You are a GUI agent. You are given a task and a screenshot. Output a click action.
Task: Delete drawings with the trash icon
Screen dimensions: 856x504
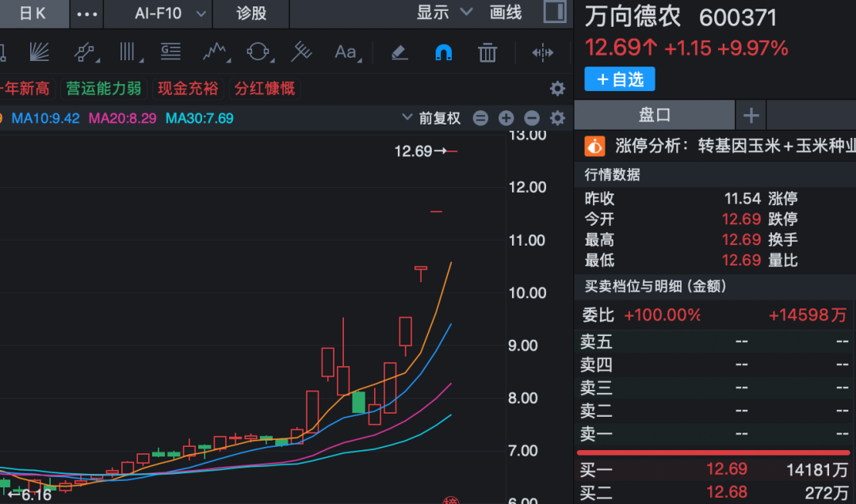point(487,52)
